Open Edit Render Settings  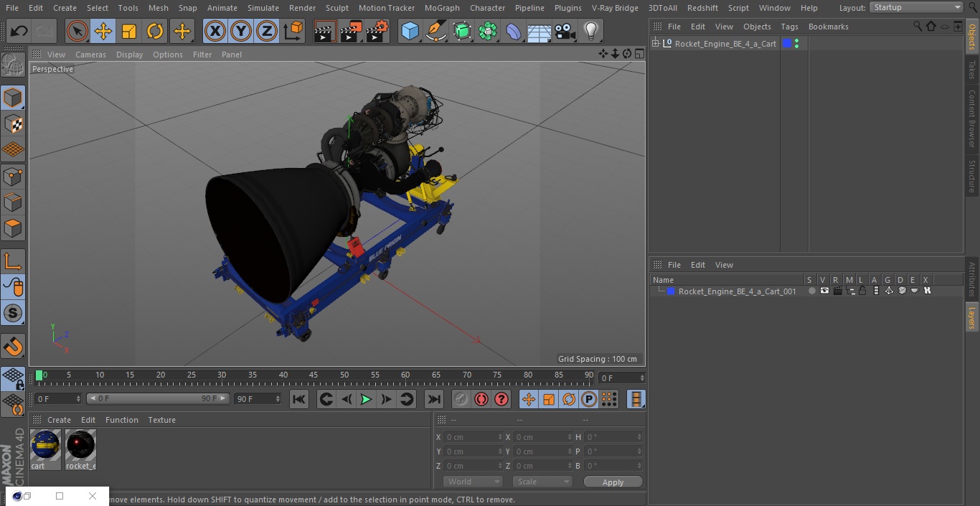point(377,32)
